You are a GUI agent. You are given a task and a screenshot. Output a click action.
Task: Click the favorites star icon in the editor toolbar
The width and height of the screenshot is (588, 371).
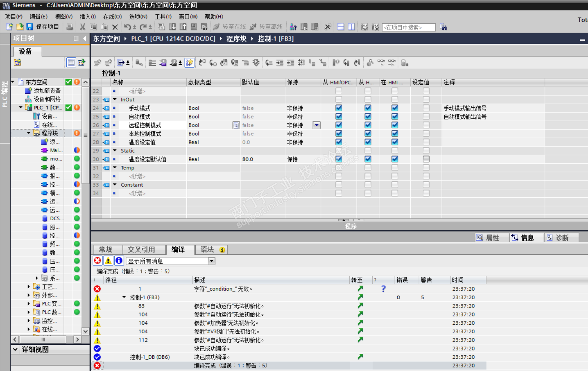point(189,63)
